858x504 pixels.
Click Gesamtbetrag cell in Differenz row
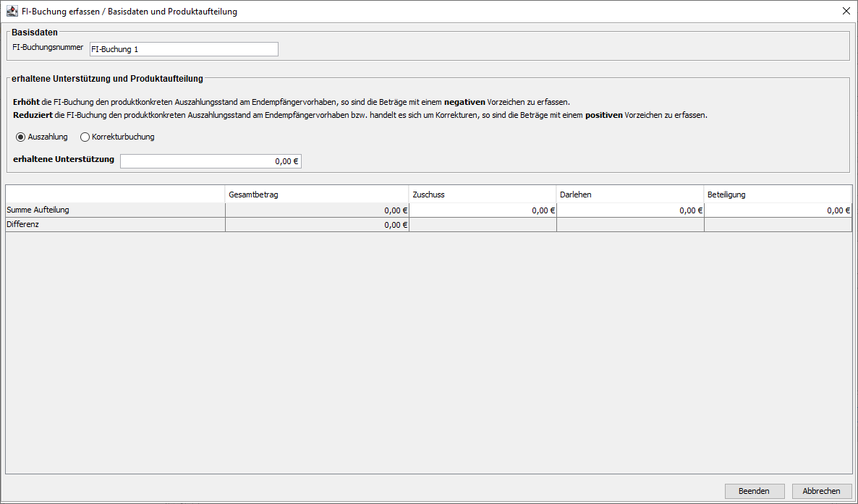tap(317, 224)
